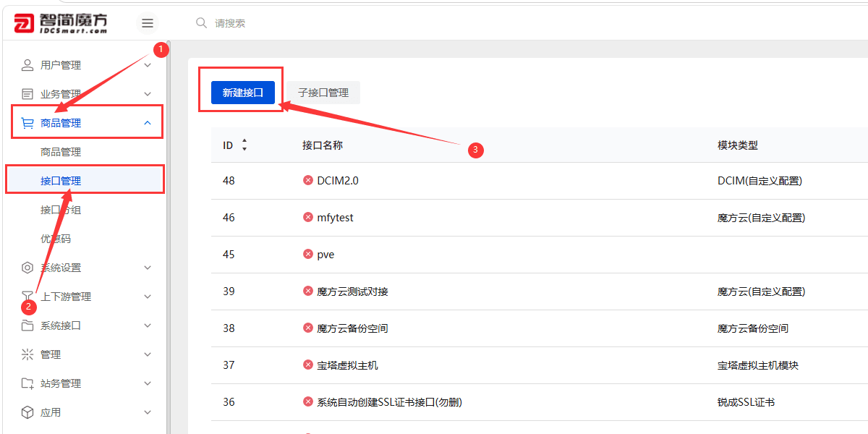
Task: Click module type cell in mfytest row
Action: tap(762, 218)
